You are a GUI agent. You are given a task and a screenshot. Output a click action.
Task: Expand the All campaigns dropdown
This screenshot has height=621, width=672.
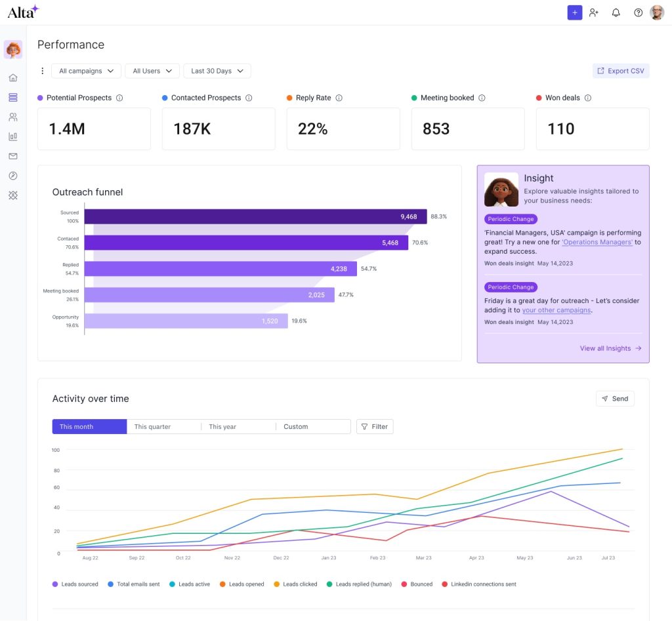[86, 71]
